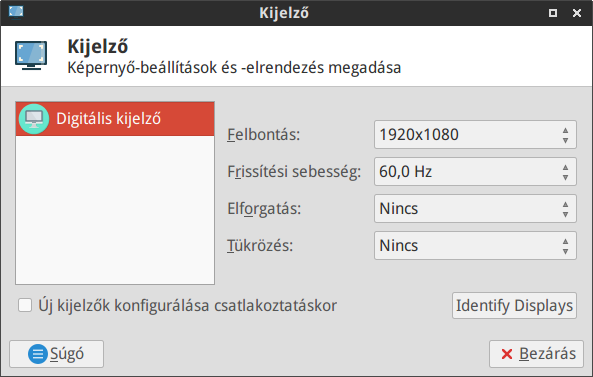Click the green monitor icon beside Digitális kijelző
593x377 pixels.
pyautogui.click(x=34, y=119)
